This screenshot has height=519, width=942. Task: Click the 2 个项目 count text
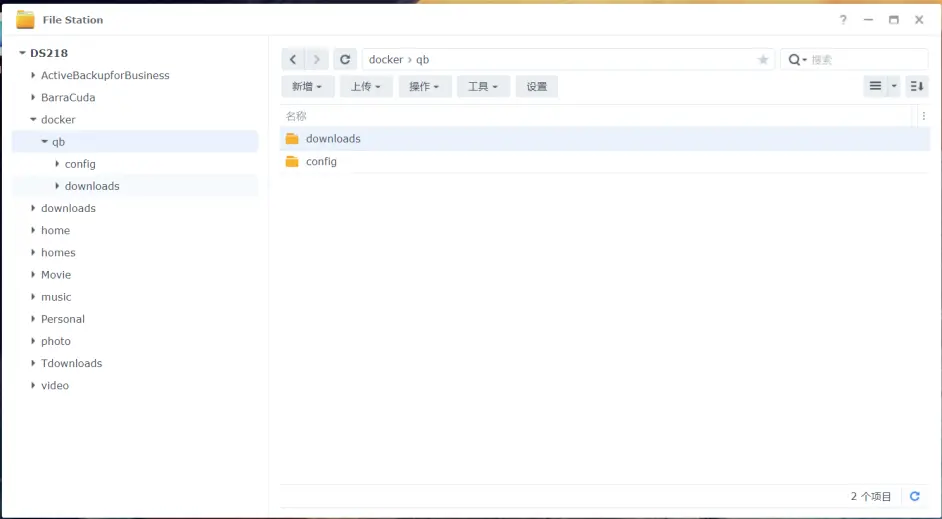pos(871,496)
